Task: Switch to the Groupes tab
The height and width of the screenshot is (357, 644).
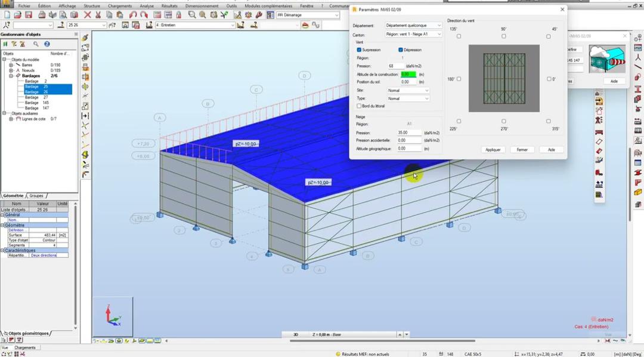Action: [x=36, y=196]
